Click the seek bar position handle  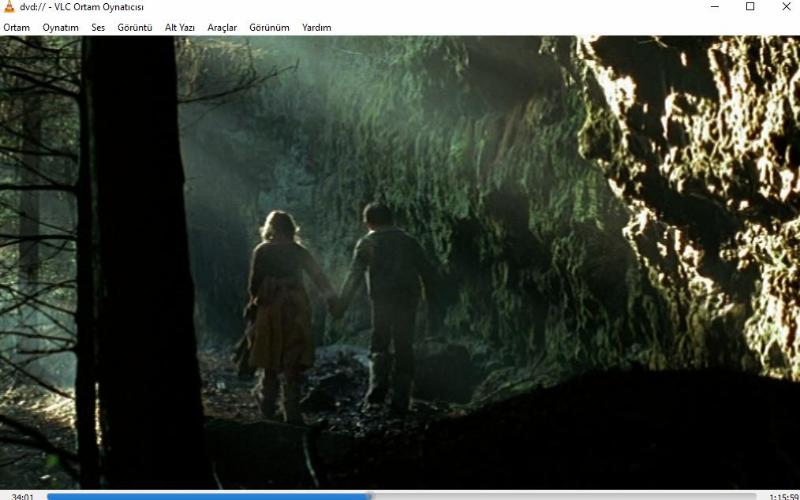click(x=369, y=495)
